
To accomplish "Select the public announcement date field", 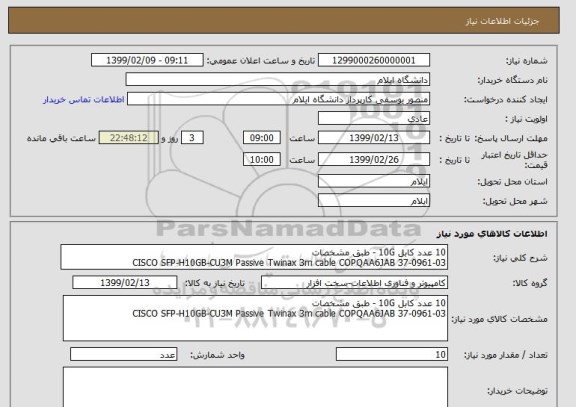I will tap(147, 60).
